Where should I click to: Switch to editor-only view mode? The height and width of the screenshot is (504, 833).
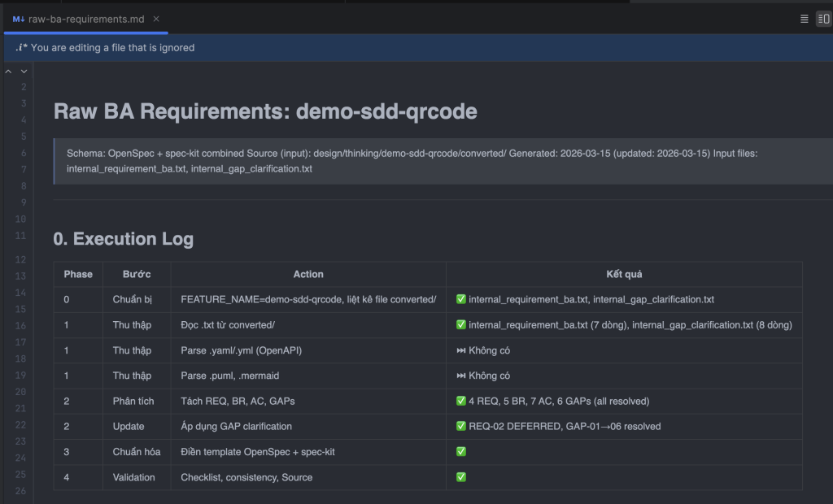coord(804,19)
